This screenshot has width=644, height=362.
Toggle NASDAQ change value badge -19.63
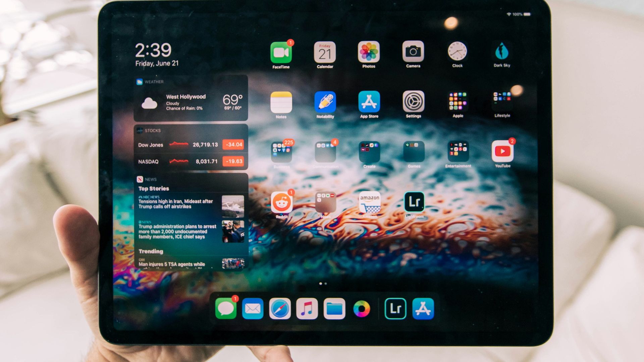234,161
